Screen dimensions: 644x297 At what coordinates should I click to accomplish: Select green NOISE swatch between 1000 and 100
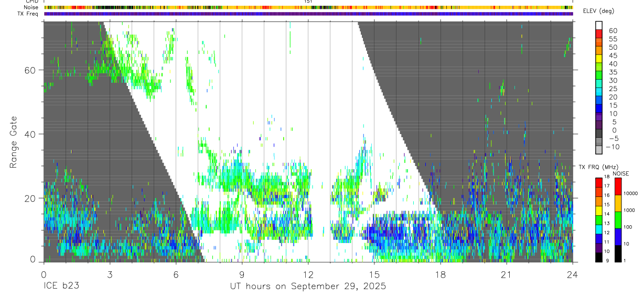point(618,219)
